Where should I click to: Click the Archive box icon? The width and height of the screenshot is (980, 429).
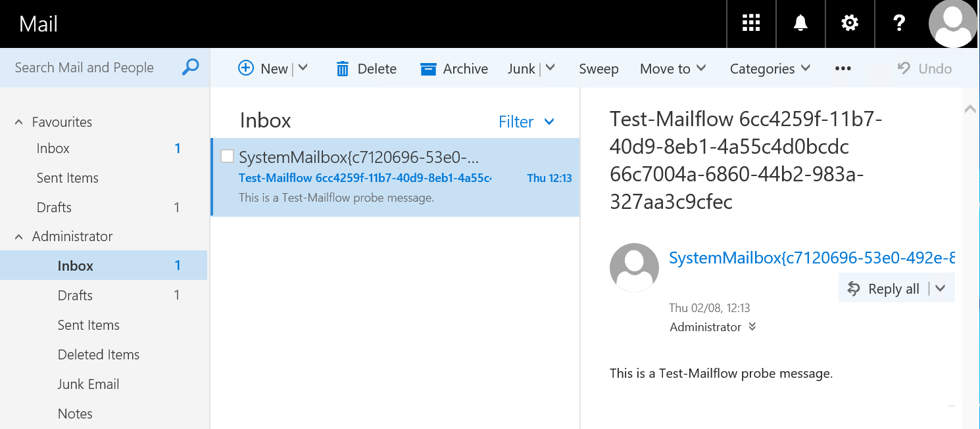(428, 69)
